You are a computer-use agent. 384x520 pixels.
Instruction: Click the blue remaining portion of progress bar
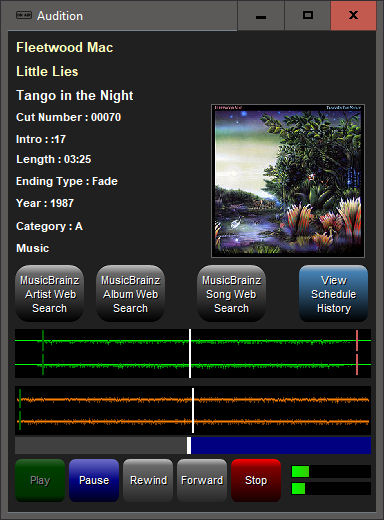pos(281,445)
